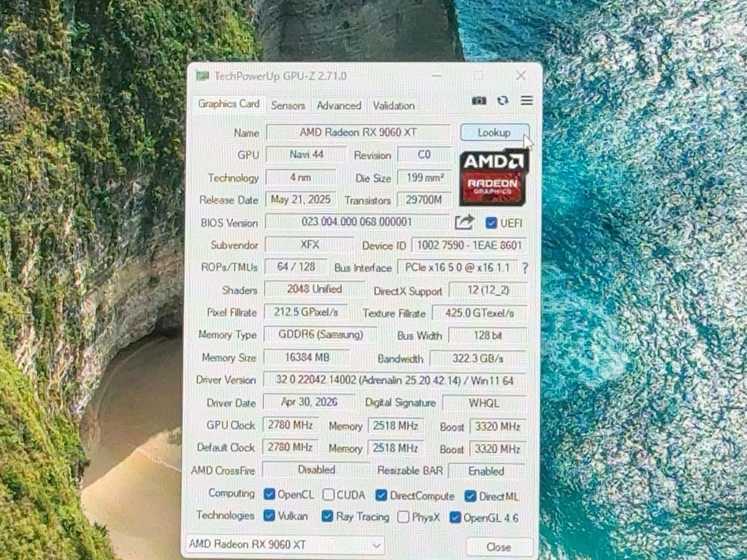The image size is (747, 560).
Task: Take a GPU-Z screenshot with camera icon
Action: tap(479, 101)
